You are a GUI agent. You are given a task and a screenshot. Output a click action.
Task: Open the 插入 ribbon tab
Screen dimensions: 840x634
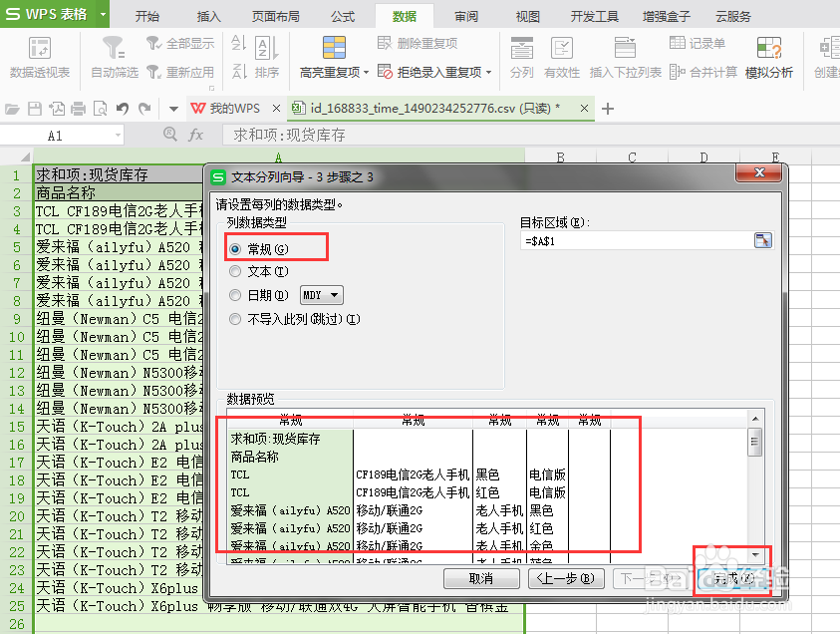[x=209, y=17]
